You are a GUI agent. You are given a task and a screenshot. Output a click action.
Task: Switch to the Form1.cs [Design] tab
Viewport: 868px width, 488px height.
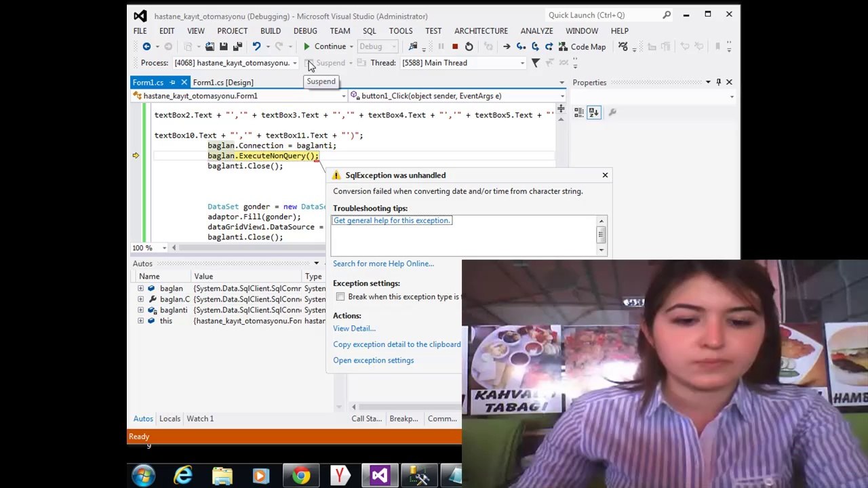click(223, 83)
